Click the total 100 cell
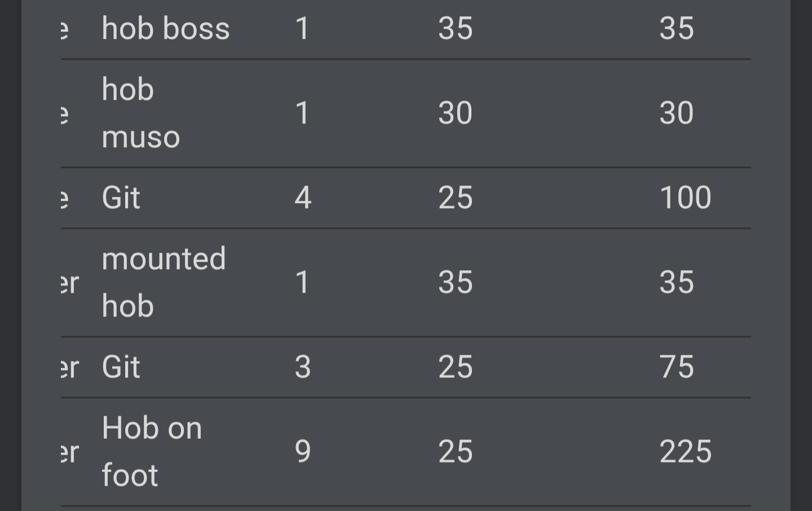This screenshot has height=511, width=812. pyautogui.click(x=685, y=197)
